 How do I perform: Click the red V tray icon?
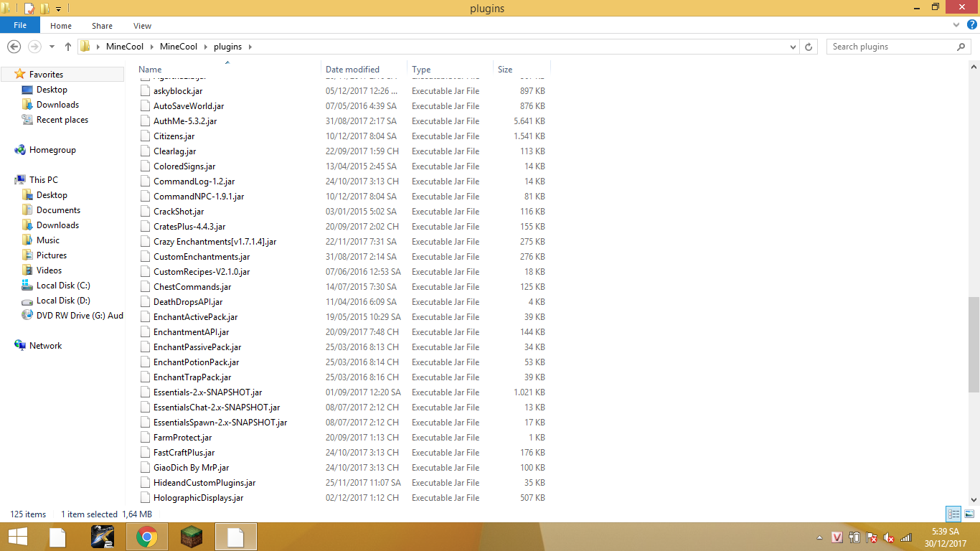pos(837,537)
